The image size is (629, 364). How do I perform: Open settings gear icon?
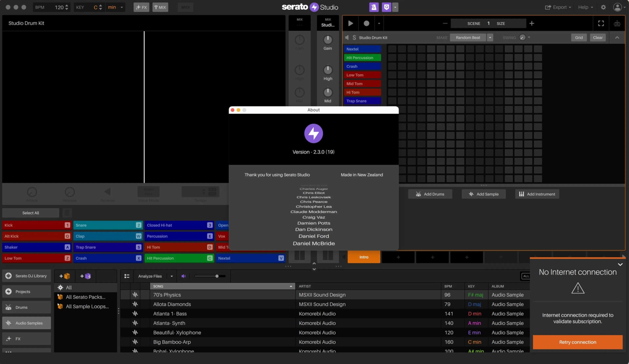coord(603,7)
